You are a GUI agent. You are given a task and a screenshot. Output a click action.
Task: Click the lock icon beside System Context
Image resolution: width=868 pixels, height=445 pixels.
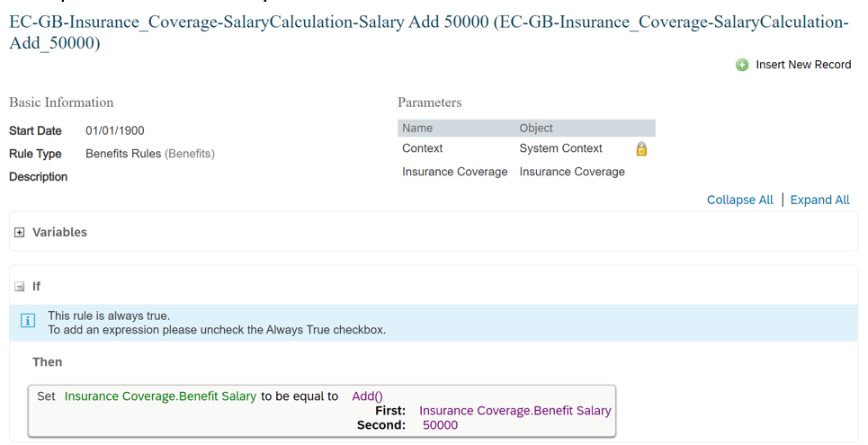click(x=641, y=148)
